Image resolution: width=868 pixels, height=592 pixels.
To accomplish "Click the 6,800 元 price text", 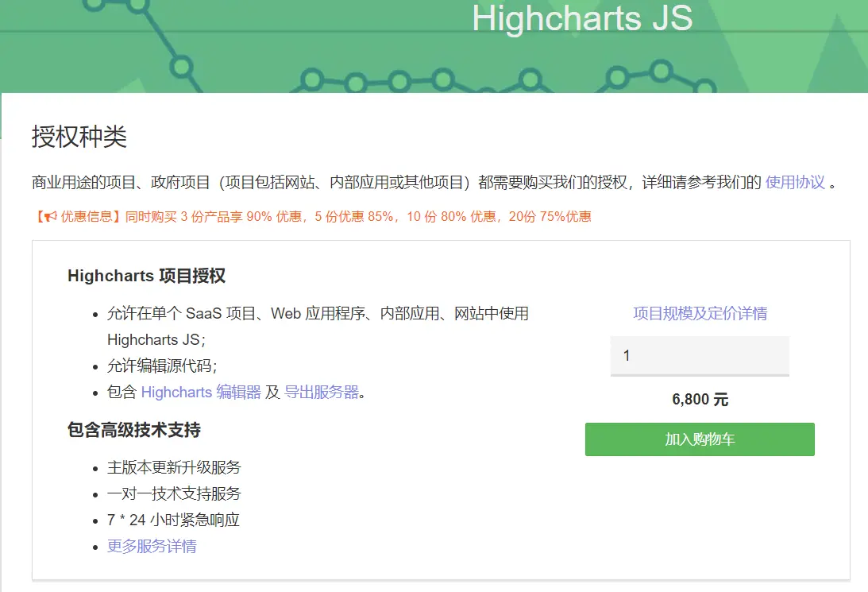I will point(700,399).
